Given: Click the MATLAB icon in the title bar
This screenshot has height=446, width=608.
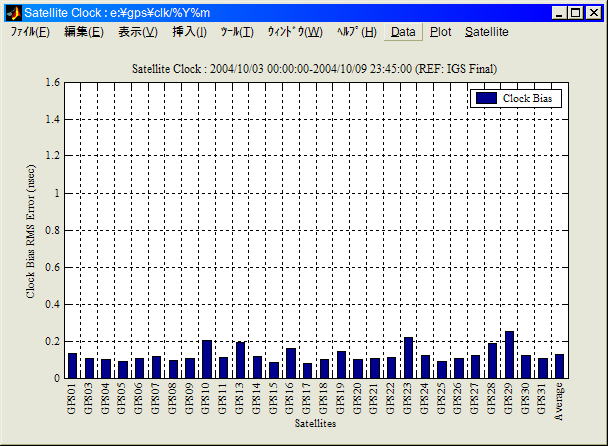Looking at the screenshot, I should (13, 13).
